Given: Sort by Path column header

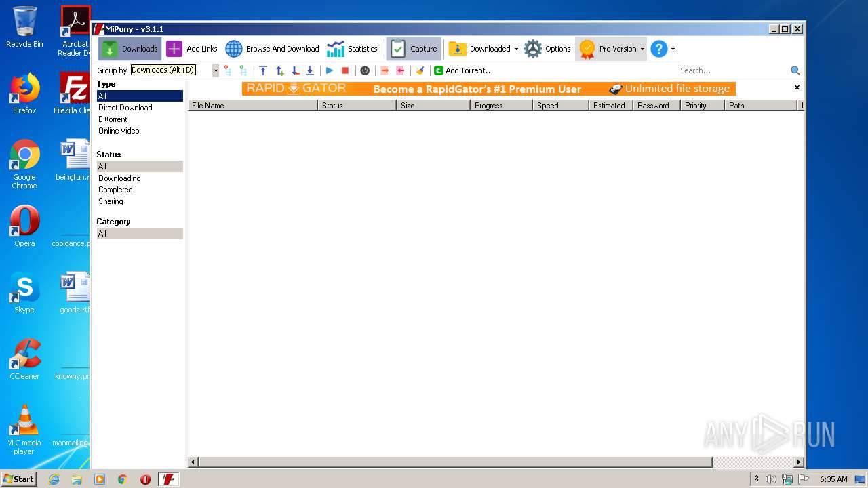Looking at the screenshot, I should coord(761,106).
